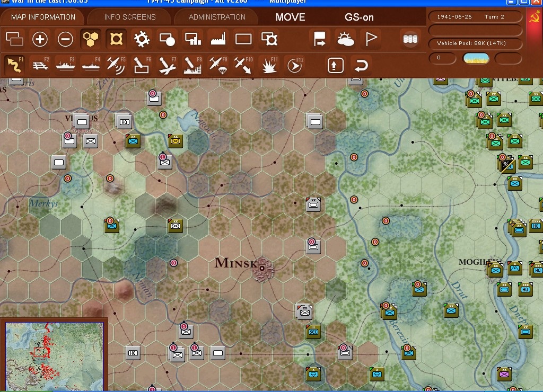Select the grey HQ counter near Vilnius

124,121
